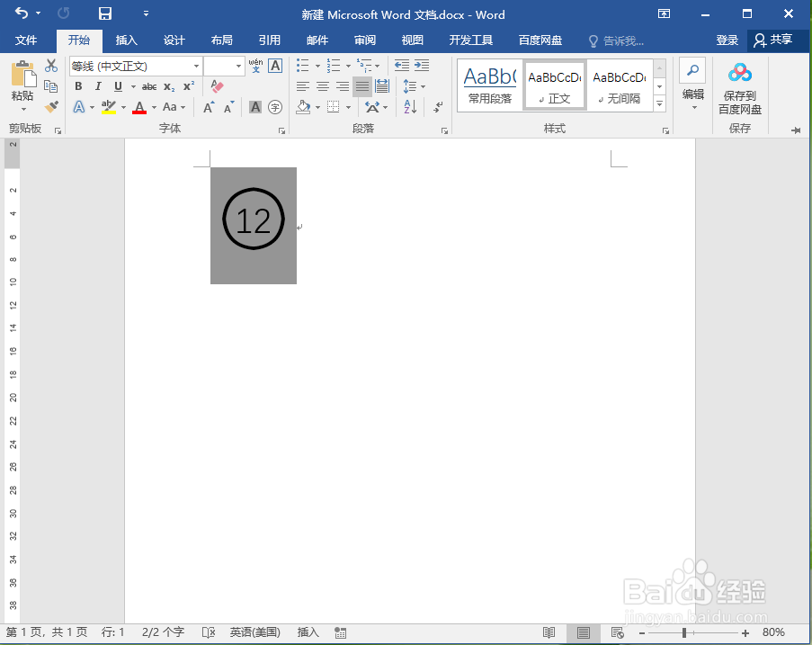Switch to the 设计 Design tab

click(x=174, y=40)
